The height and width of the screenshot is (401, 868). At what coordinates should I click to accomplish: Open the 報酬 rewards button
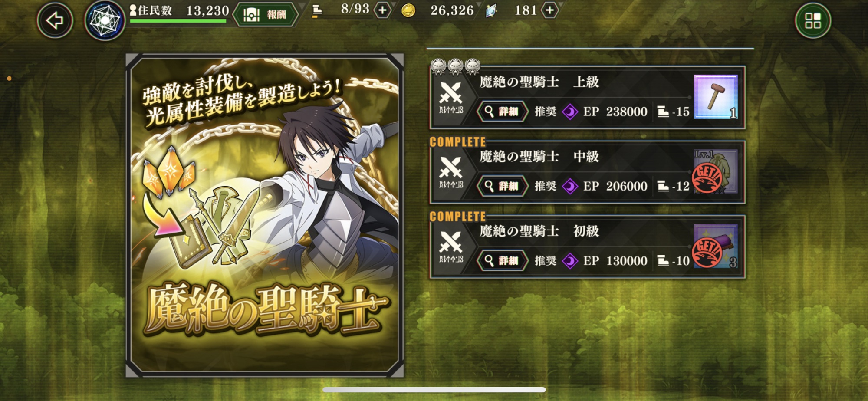(x=266, y=15)
